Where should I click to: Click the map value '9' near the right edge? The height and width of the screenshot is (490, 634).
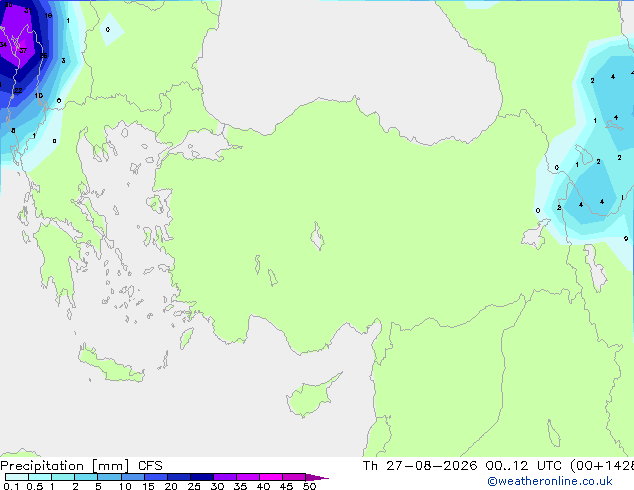coord(626,239)
